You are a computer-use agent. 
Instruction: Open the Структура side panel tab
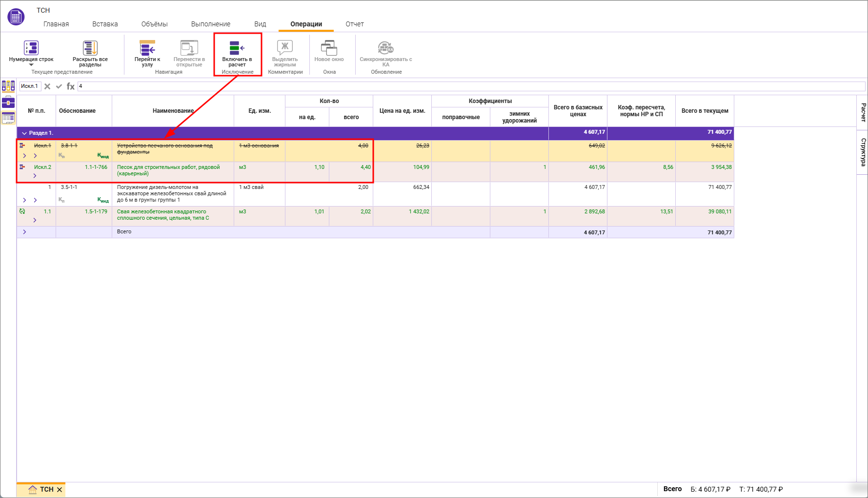tap(863, 152)
